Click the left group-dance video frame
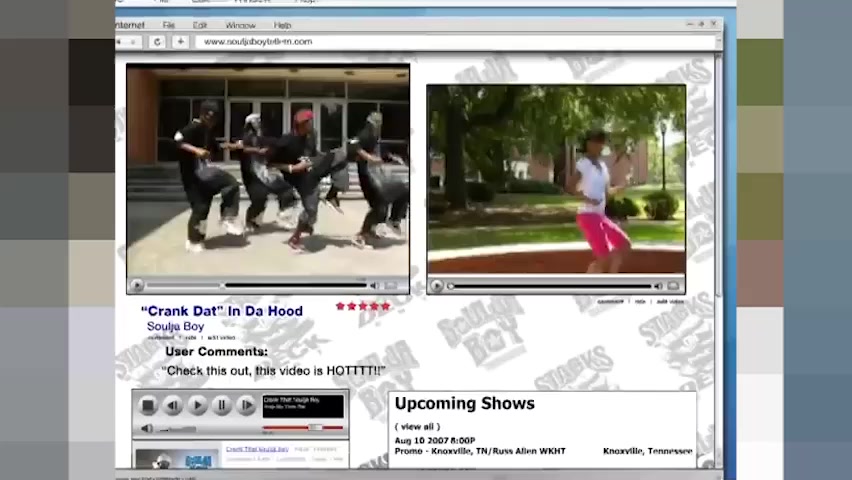 [x=268, y=171]
